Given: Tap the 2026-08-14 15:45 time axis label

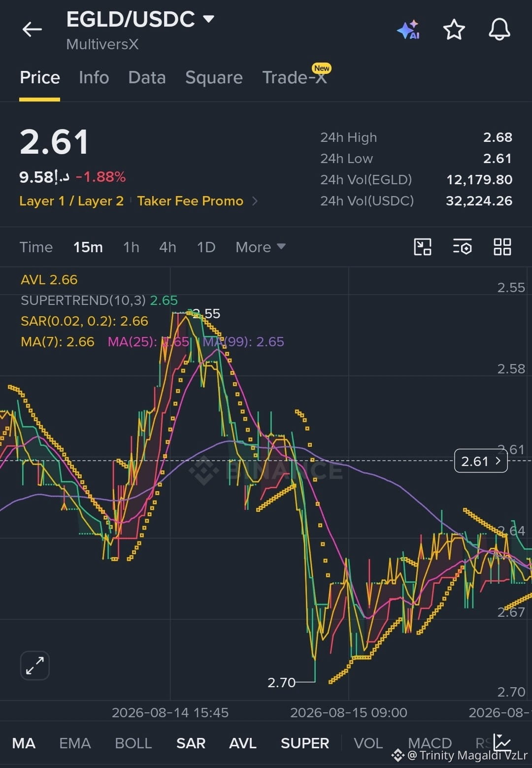Looking at the screenshot, I should click(x=170, y=712).
